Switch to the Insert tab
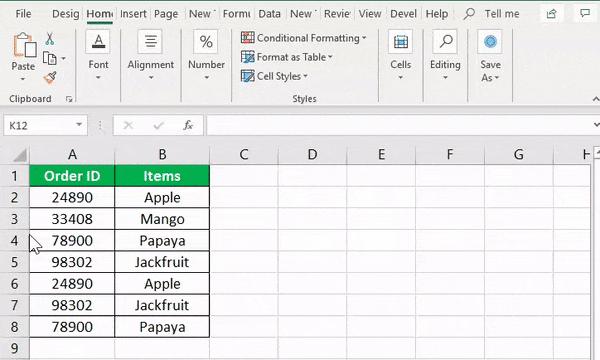The image size is (600, 360). pos(133,14)
